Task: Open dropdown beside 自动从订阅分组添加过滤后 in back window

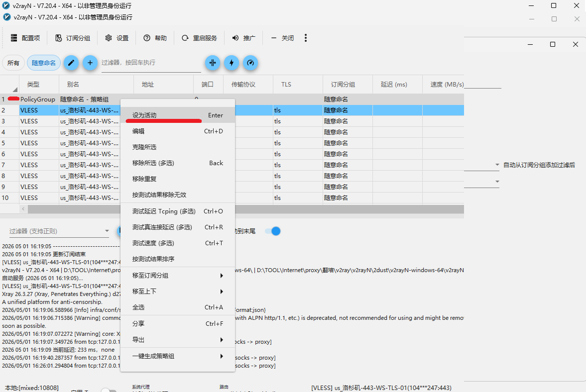Action: click(x=497, y=165)
